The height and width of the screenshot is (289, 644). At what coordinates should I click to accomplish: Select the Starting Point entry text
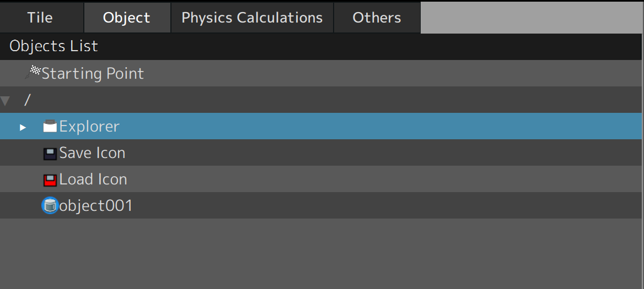click(x=93, y=74)
